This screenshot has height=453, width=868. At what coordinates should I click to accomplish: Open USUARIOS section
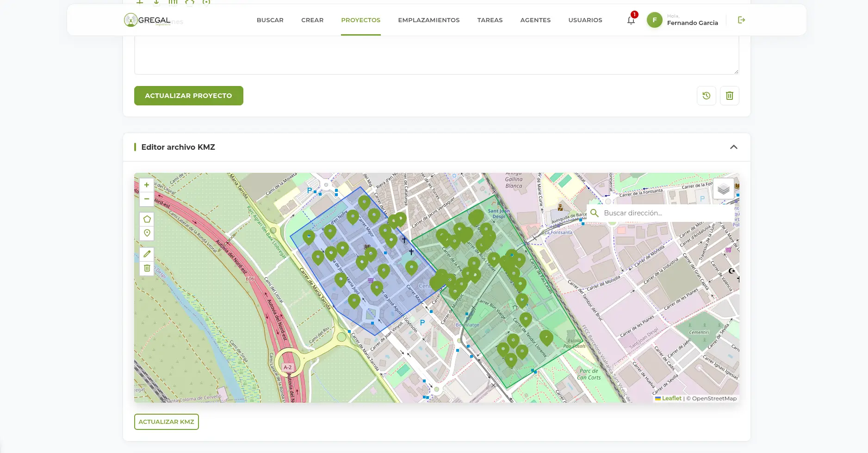(585, 20)
